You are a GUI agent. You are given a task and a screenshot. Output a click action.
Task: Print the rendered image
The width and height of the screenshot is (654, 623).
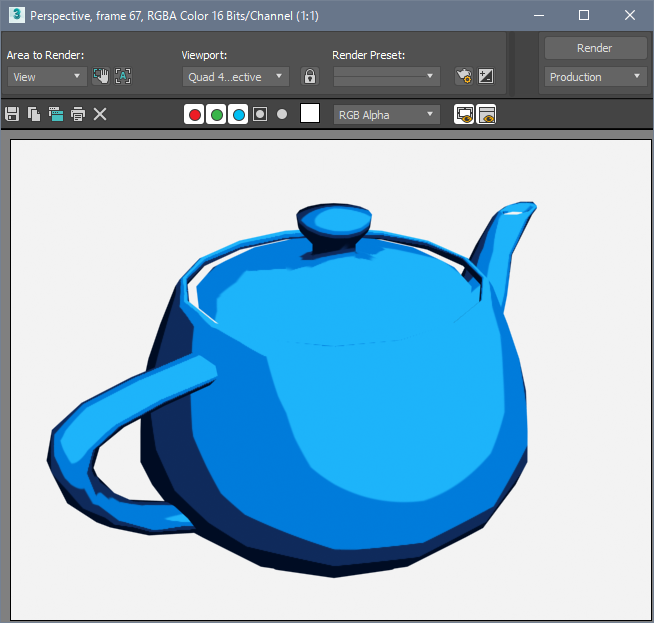coord(78,115)
